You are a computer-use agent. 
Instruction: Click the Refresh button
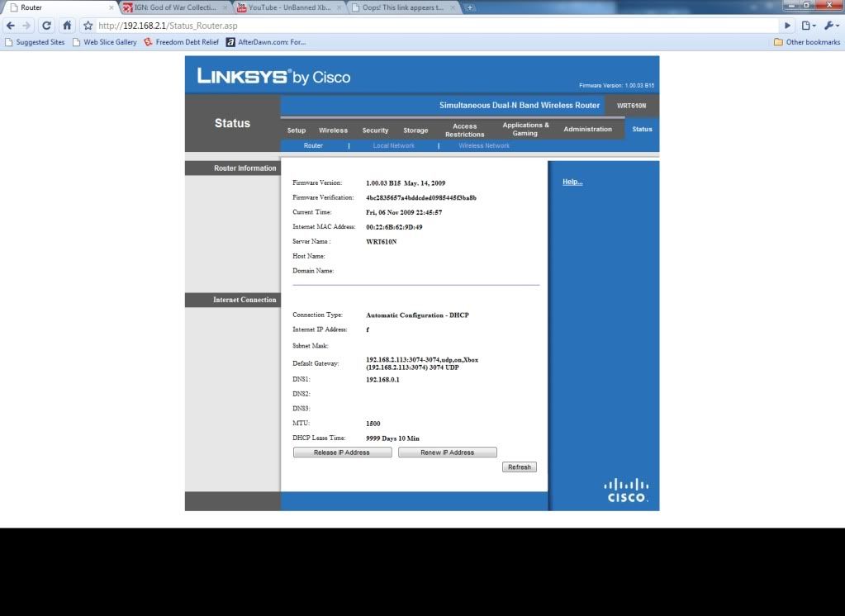pos(519,467)
